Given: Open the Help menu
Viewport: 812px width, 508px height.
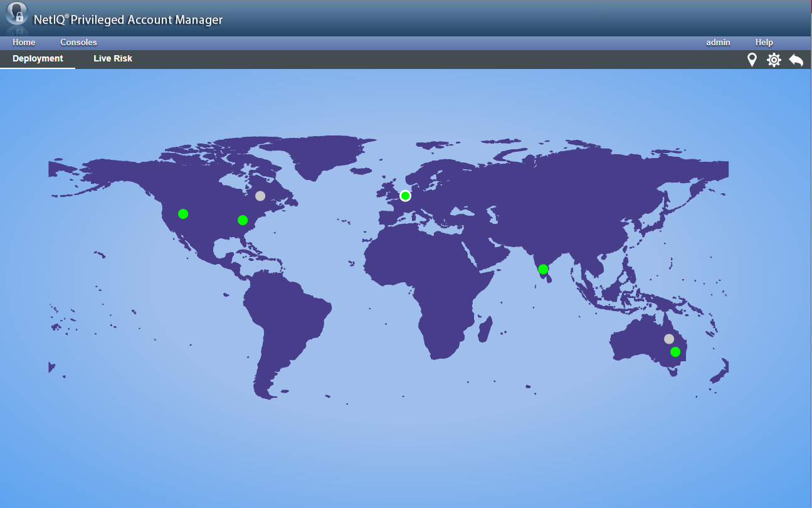Looking at the screenshot, I should pos(764,43).
